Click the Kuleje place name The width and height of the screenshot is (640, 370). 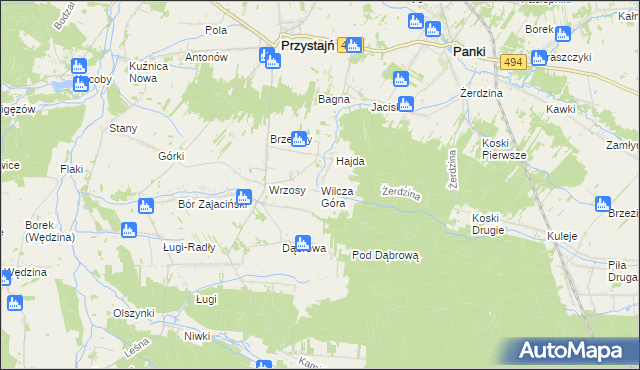[562, 236]
